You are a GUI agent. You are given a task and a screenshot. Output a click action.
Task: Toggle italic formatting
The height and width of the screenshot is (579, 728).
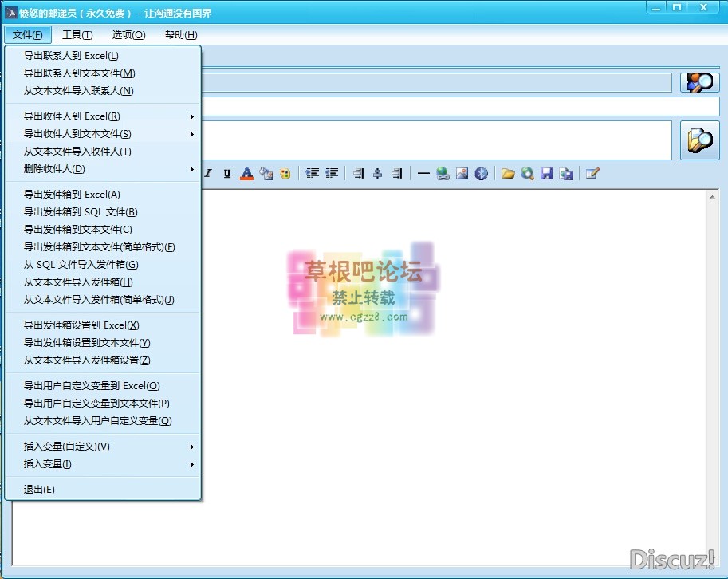click(207, 173)
